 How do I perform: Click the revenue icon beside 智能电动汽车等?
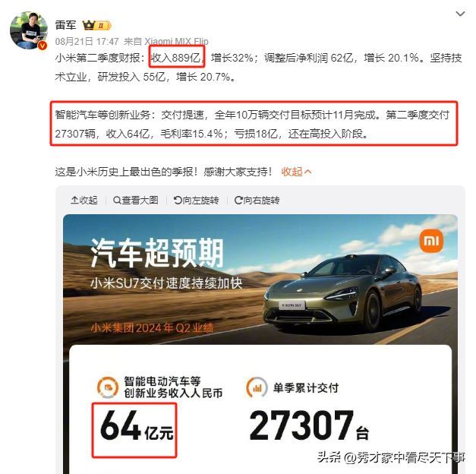pos(108,387)
